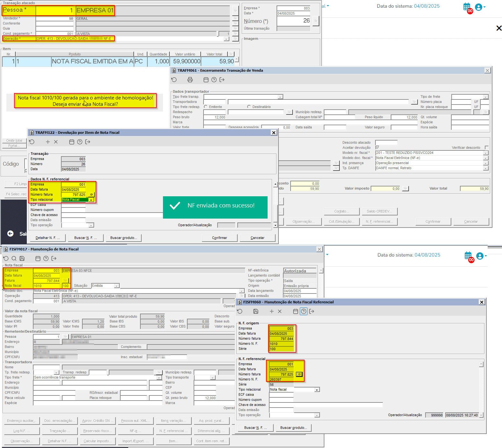Click Buscar N. F. button in FISFM060
502x448 pixels.
point(256,428)
